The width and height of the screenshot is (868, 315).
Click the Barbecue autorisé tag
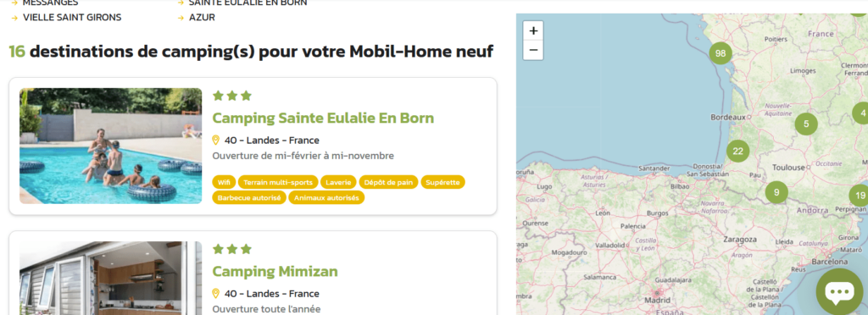[249, 197]
